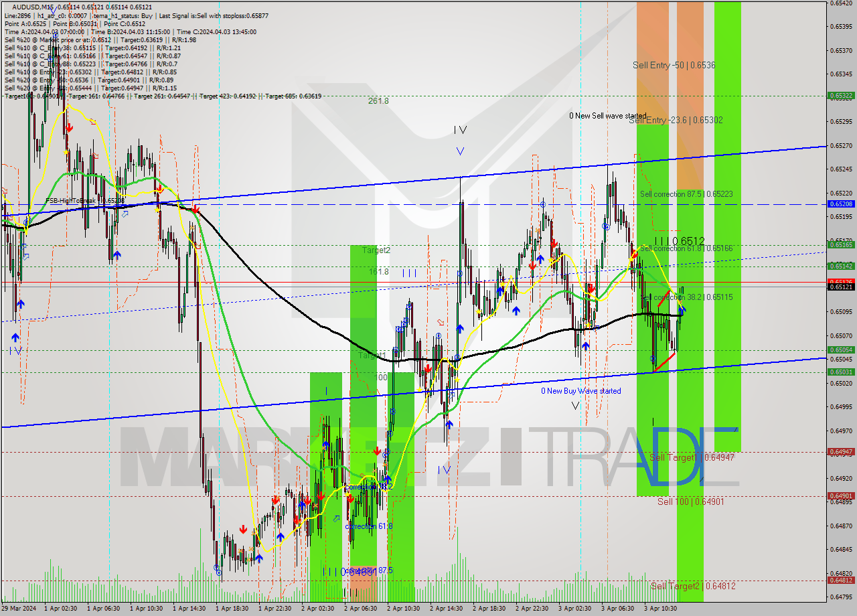The height and width of the screenshot is (616, 857).
Task: Click the 0.65270 price scale value
Action: click(x=841, y=145)
